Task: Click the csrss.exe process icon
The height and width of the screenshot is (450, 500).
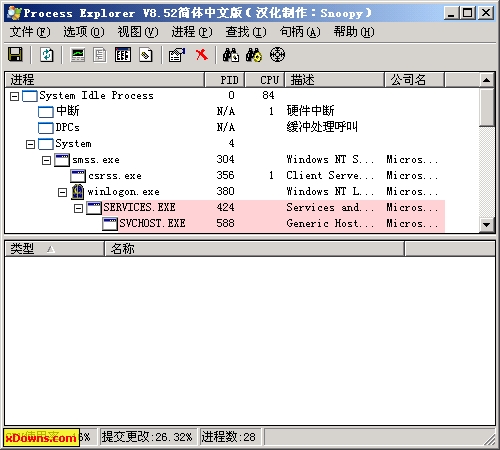Action: click(78, 176)
